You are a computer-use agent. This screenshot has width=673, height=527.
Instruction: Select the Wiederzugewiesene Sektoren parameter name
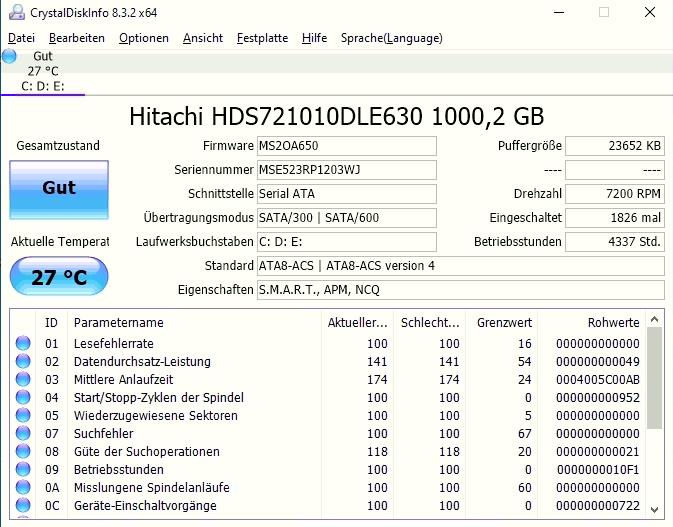tap(156, 416)
